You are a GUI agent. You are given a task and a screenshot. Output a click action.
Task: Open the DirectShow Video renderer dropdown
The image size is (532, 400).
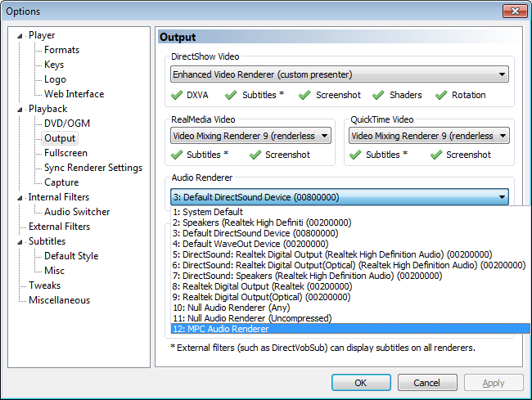(x=340, y=74)
